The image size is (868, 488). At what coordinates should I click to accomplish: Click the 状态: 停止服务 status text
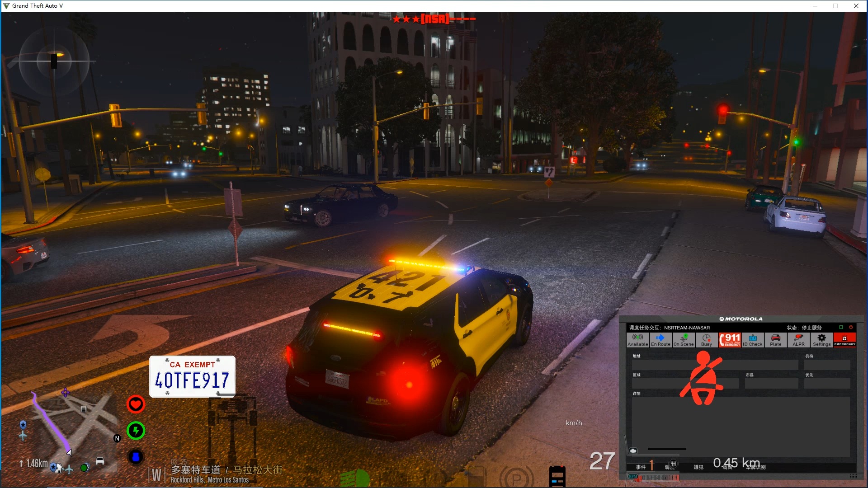[x=804, y=328]
